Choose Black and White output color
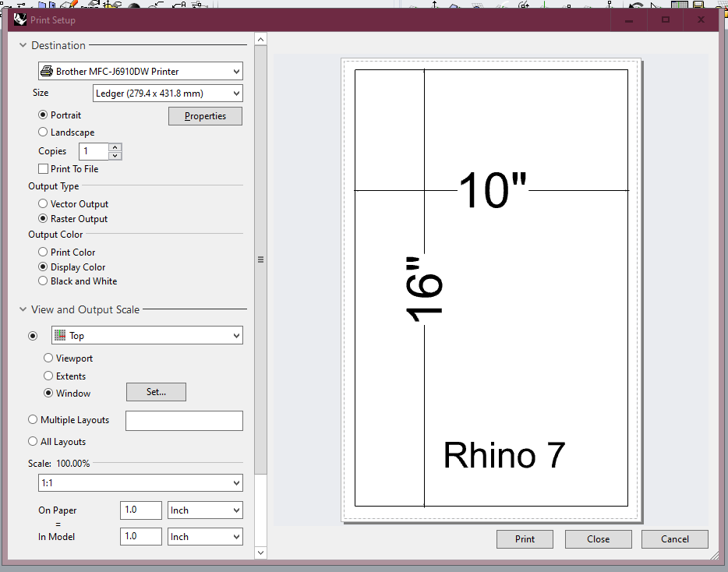728x572 pixels. tap(43, 281)
